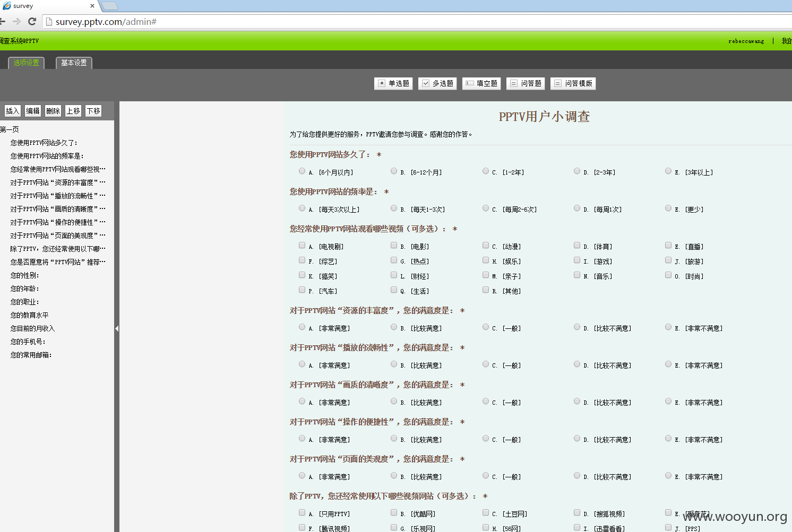Image resolution: width=792 pixels, height=532 pixels.
Task: Select outline item 您使用PPTV网站的频率是
Action: (47, 156)
